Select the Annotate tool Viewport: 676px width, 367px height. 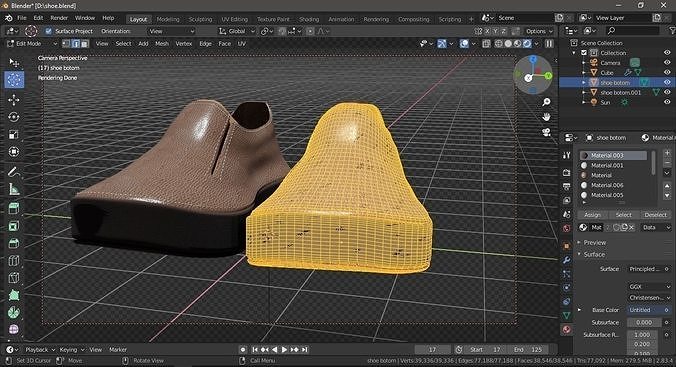(14, 172)
